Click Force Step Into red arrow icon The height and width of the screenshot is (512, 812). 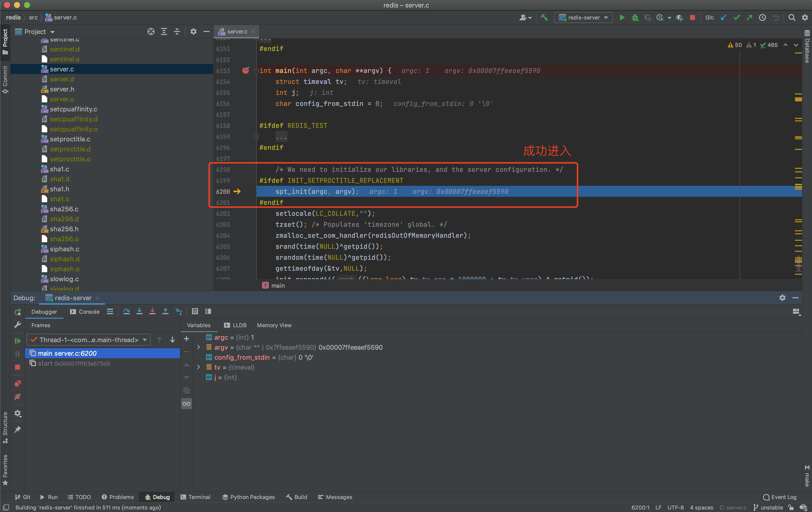click(x=152, y=311)
